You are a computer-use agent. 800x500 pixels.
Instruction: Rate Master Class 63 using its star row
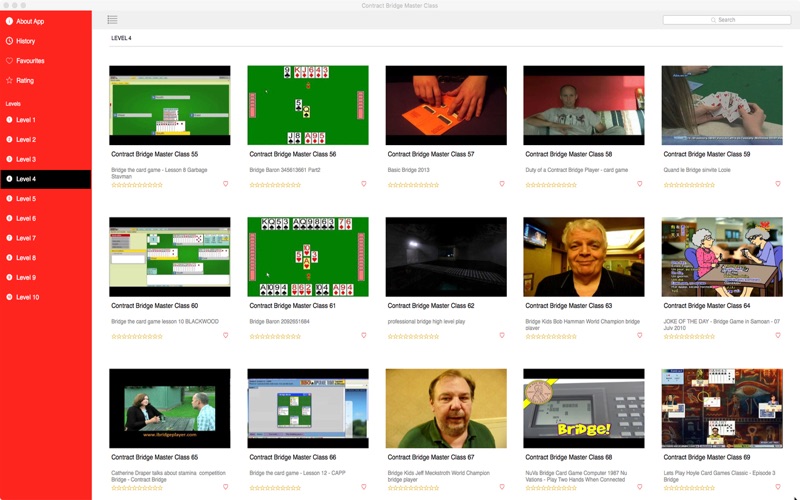pyautogui.click(x=551, y=337)
